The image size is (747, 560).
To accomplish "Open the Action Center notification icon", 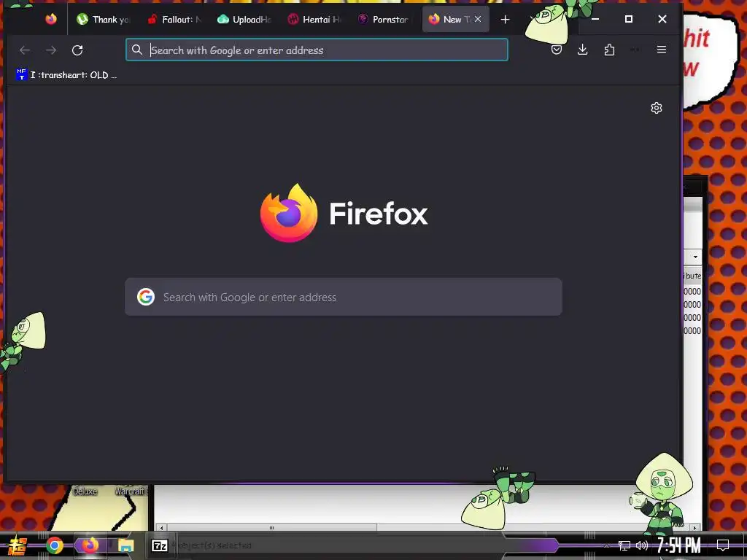I will [723, 545].
